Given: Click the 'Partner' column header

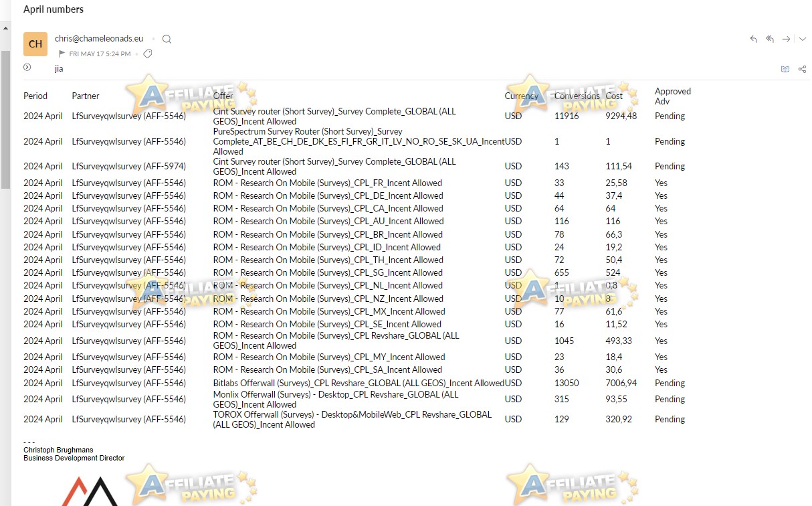Looking at the screenshot, I should [86, 96].
